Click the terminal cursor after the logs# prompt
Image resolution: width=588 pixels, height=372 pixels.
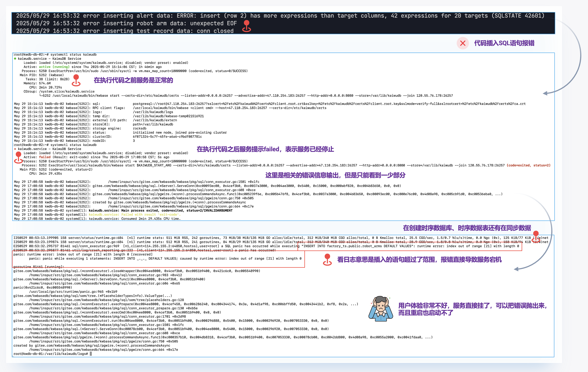pos(91,354)
